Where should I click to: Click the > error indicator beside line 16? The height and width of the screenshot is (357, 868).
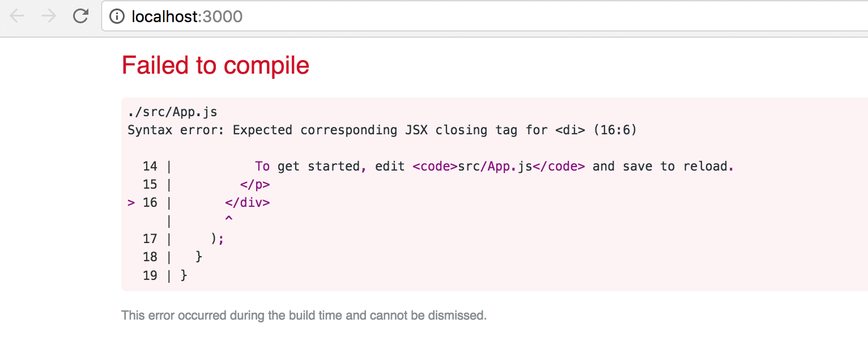coord(131,203)
